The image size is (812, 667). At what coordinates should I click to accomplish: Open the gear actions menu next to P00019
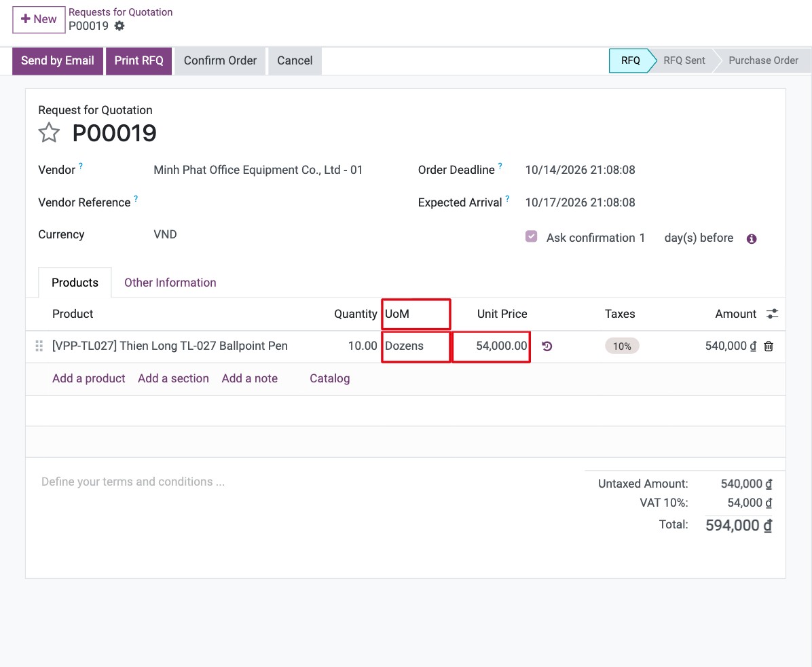point(119,26)
